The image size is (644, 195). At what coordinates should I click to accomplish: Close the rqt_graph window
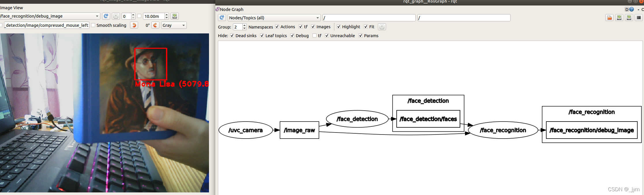click(x=642, y=1)
